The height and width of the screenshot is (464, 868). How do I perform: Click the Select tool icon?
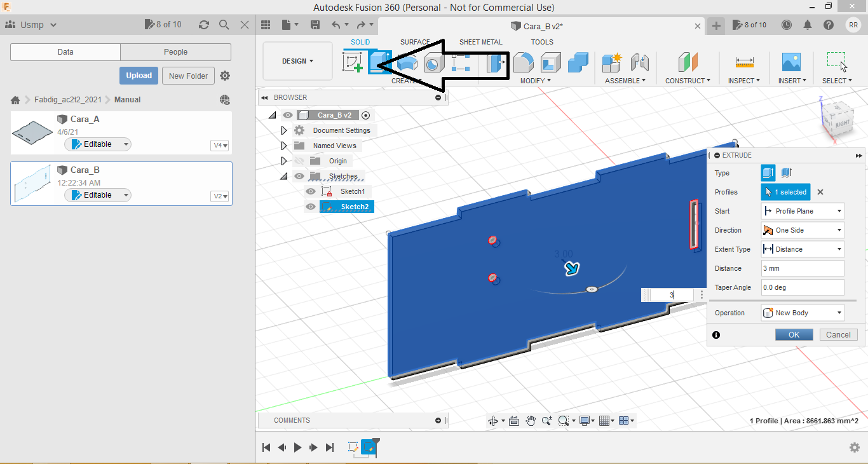(837, 62)
